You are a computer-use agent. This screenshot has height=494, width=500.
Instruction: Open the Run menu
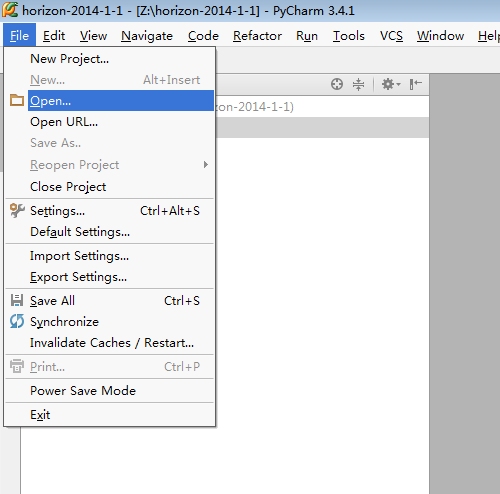(307, 36)
